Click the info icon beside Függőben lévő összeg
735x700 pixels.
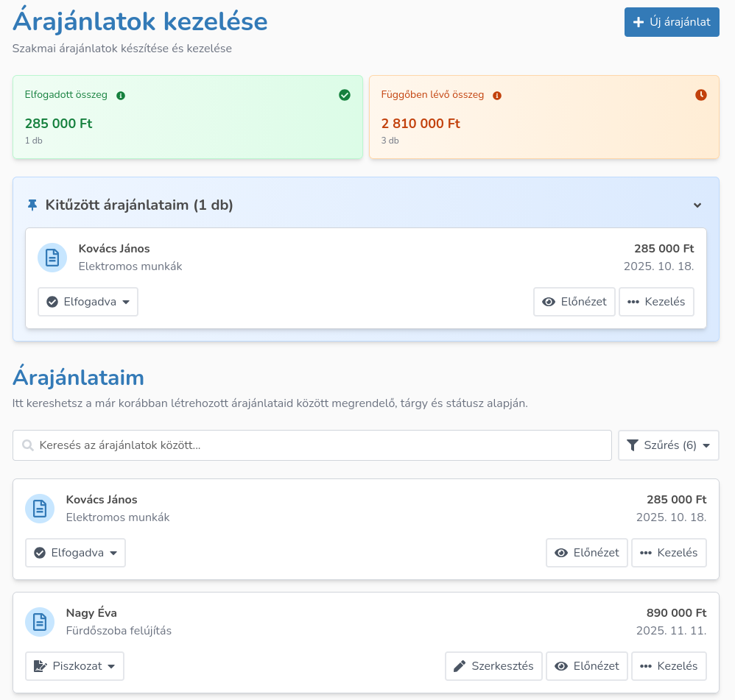[498, 94]
